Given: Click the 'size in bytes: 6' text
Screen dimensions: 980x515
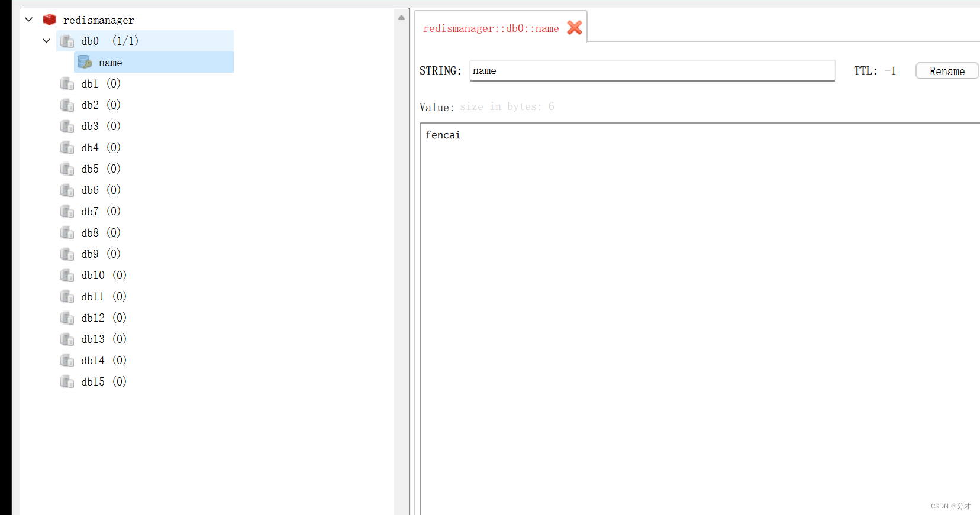Looking at the screenshot, I should [507, 106].
